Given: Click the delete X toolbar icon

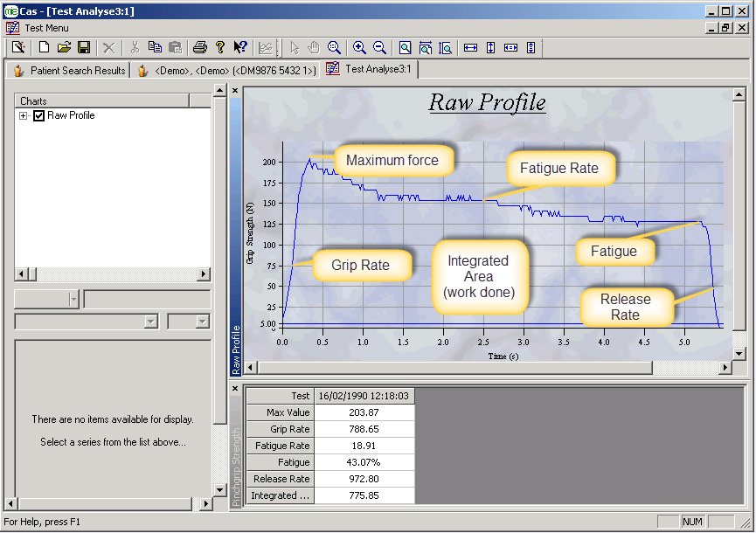Looking at the screenshot, I should pyautogui.click(x=109, y=47).
